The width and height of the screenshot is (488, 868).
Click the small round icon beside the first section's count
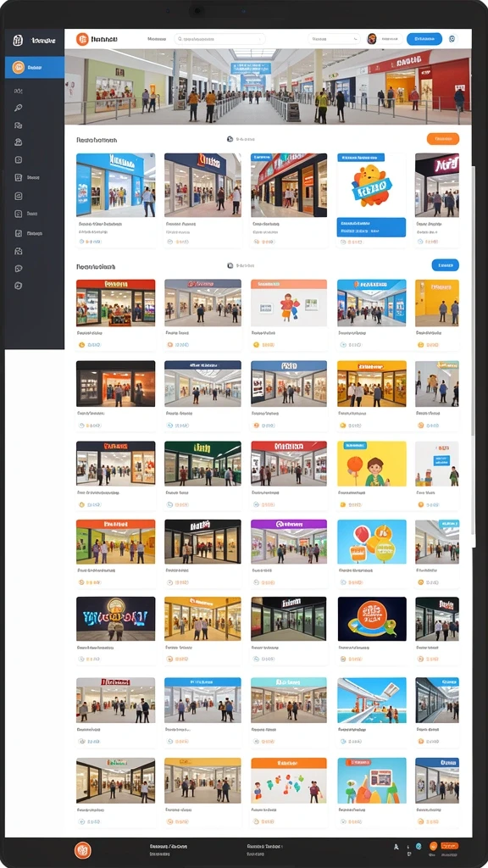tap(230, 140)
